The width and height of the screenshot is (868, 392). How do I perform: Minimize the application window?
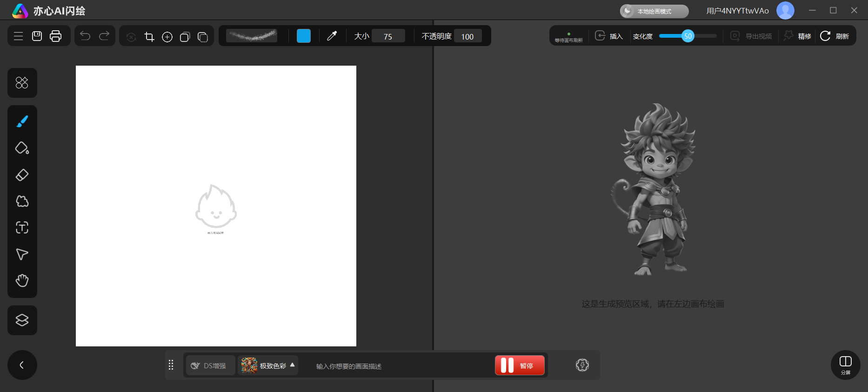[x=812, y=10]
